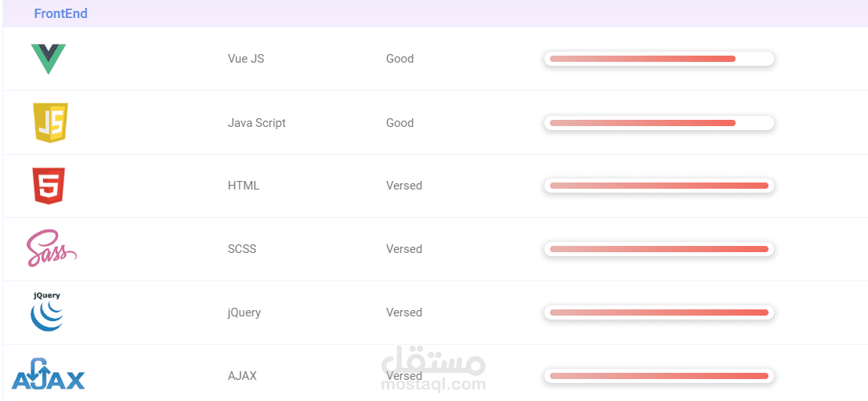Click the jQuery skill name text
The image size is (868, 401).
click(244, 313)
